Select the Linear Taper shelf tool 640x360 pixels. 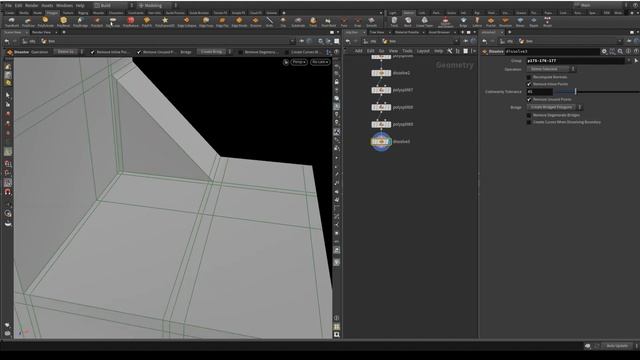click(424, 22)
